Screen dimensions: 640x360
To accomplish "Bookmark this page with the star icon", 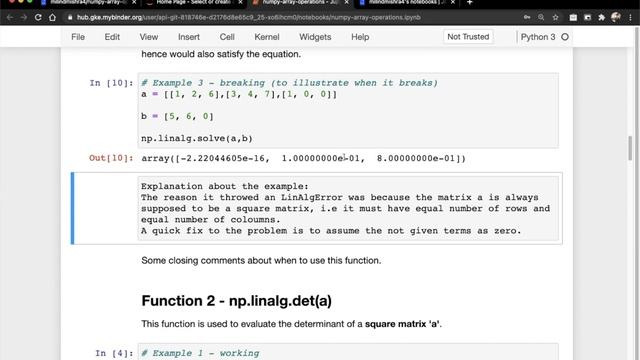I will (x=555, y=18).
